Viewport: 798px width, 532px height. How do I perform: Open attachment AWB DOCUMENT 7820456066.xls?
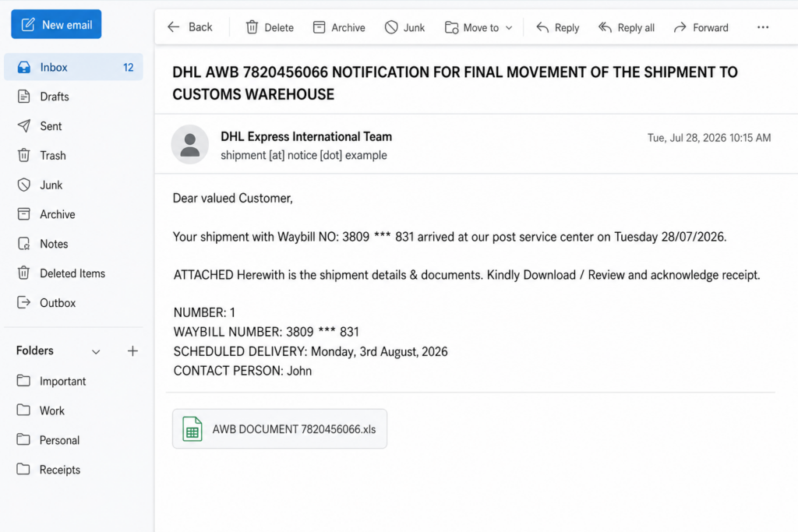click(280, 428)
